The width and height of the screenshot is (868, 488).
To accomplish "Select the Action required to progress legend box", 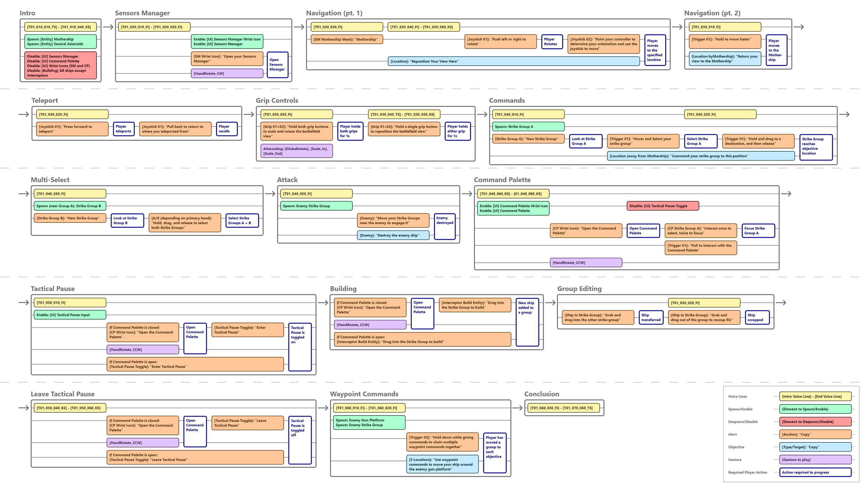I will click(816, 472).
